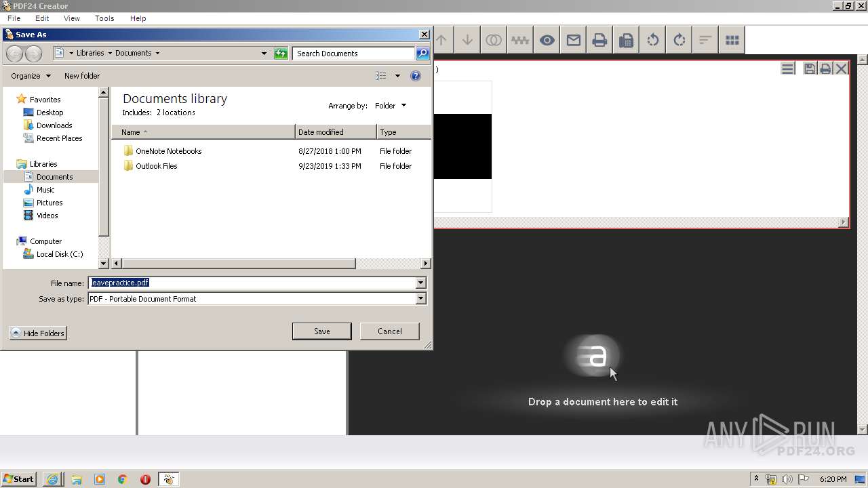Click the Start button
The width and height of the screenshot is (868, 488).
[x=19, y=479]
